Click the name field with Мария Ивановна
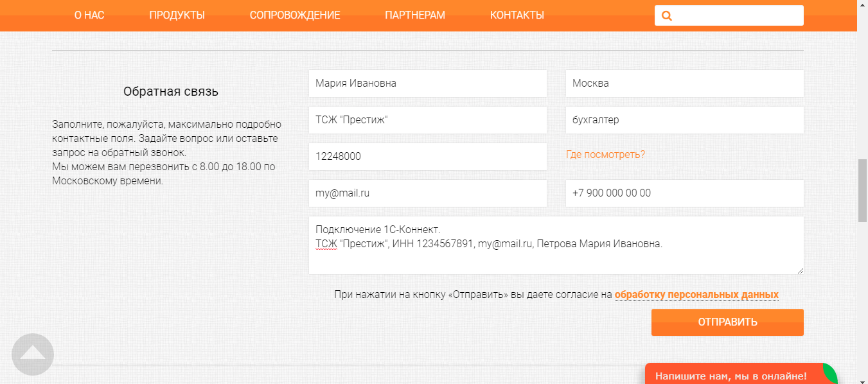 tap(428, 83)
